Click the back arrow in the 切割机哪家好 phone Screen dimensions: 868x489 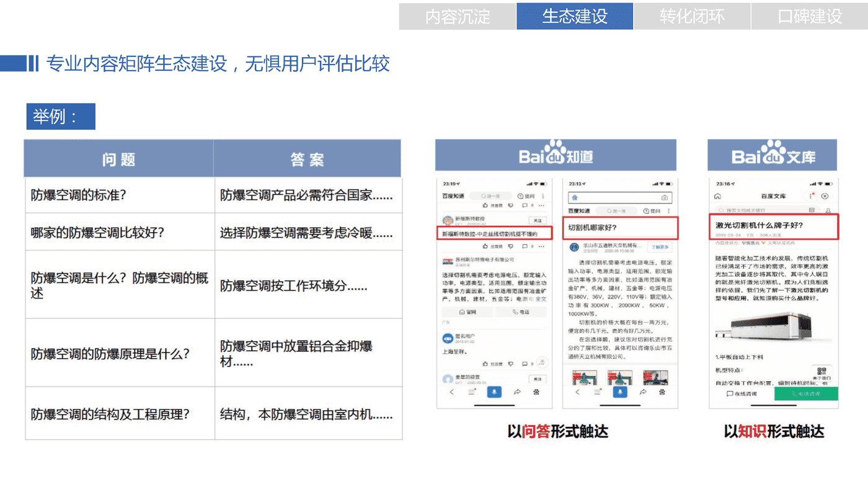tap(577, 392)
